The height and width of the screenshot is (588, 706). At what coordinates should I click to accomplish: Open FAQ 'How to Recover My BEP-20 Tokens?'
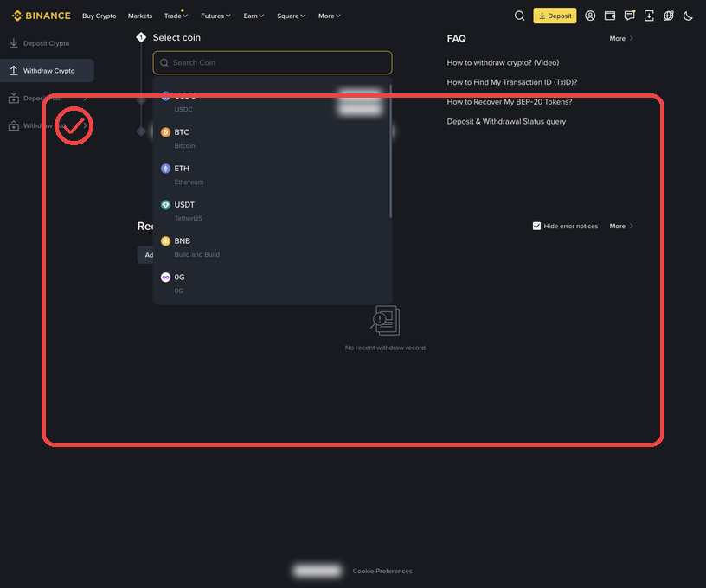(x=510, y=102)
